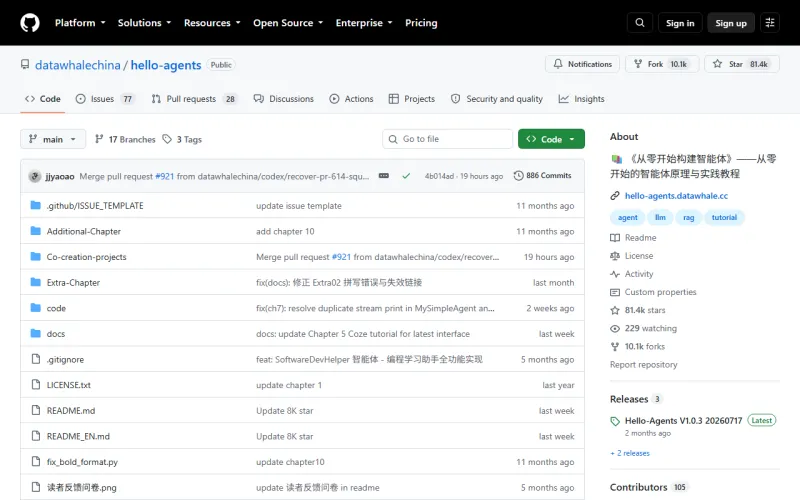Screen dimensions: 800x500
Task: Open the .github/ISSUE_TEMPLATE folder
Action: coord(95,206)
